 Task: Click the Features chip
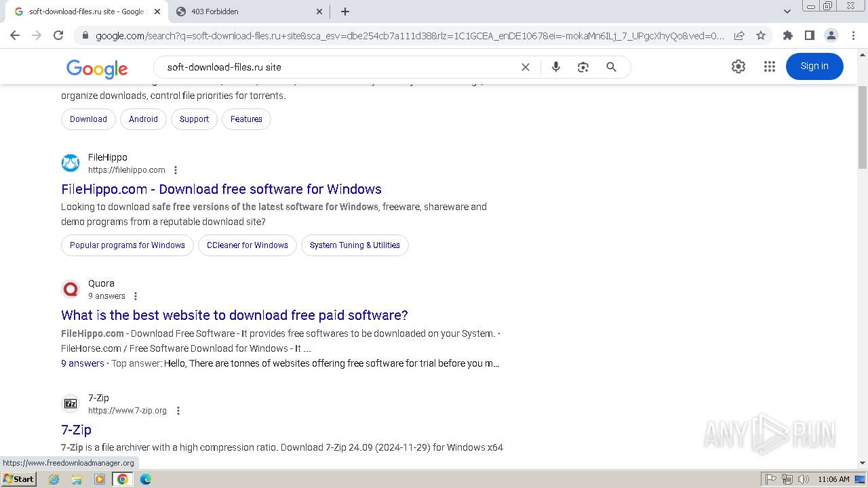(246, 119)
